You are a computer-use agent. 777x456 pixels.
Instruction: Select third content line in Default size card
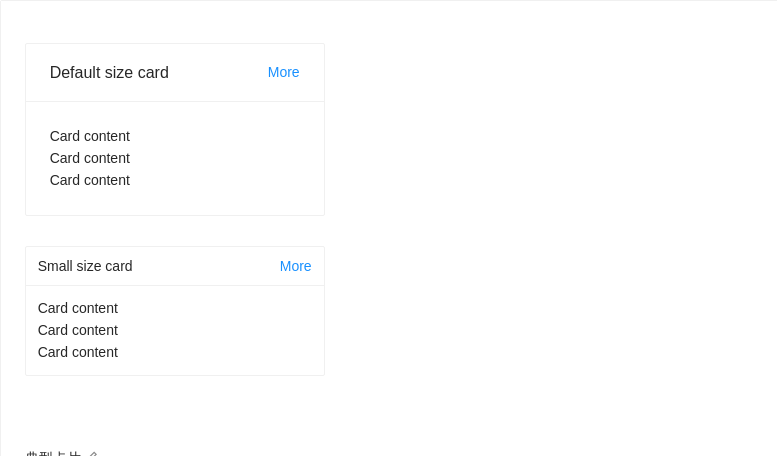point(90,180)
